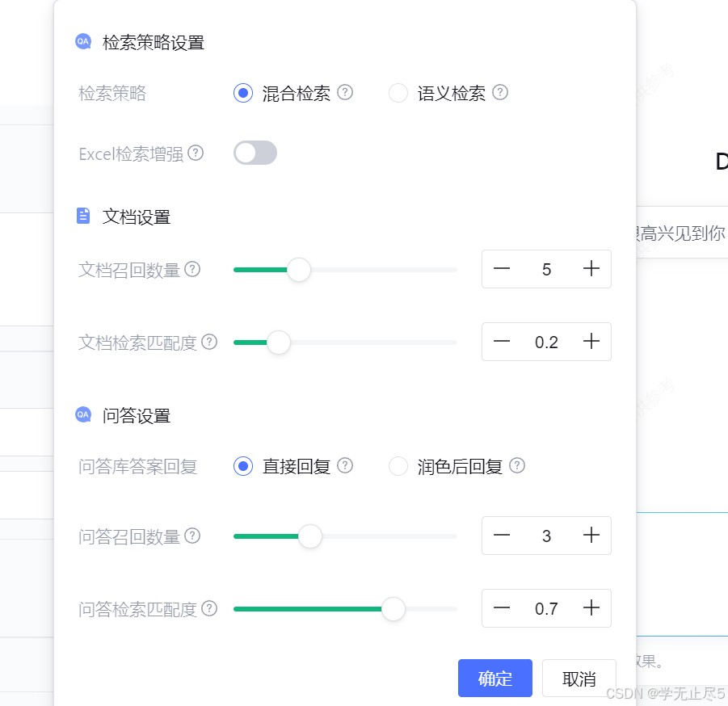Toggle the Excel检索增强 switch
This screenshot has width=728, height=706.
pyautogui.click(x=255, y=153)
